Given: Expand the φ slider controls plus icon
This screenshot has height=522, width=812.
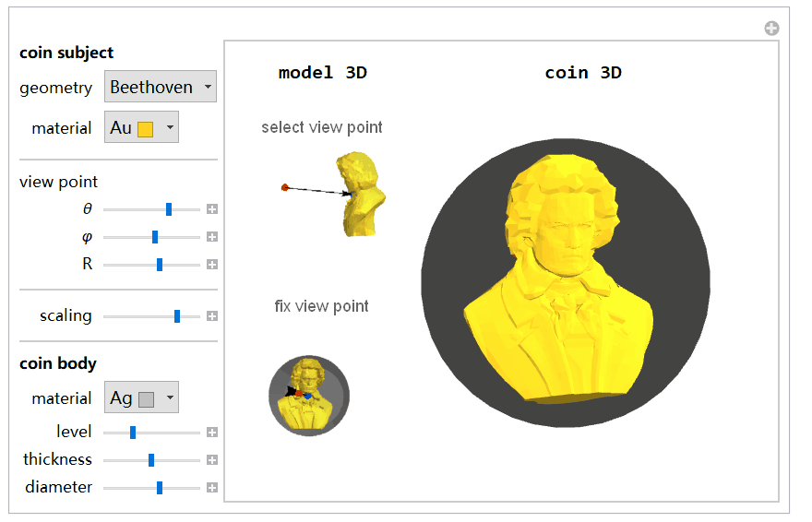Looking at the screenshot, I should pos(212,237).
